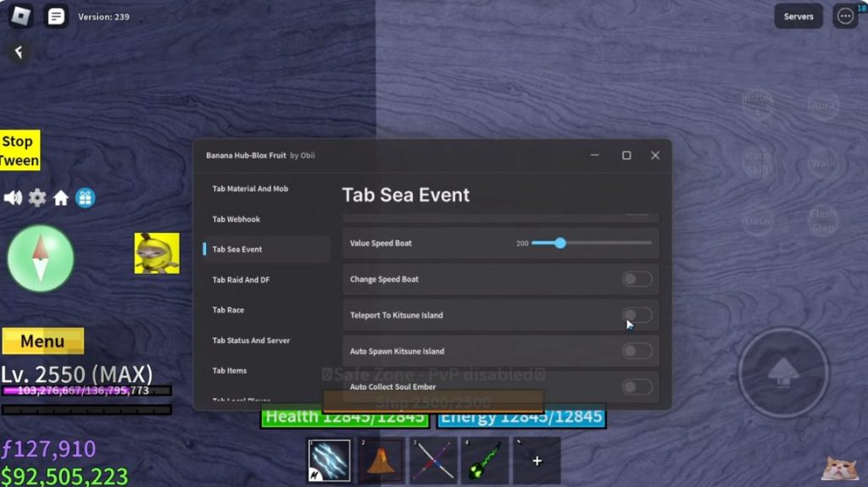
Task: Mute game sound with the speaker icon
Action: [13, 197]
